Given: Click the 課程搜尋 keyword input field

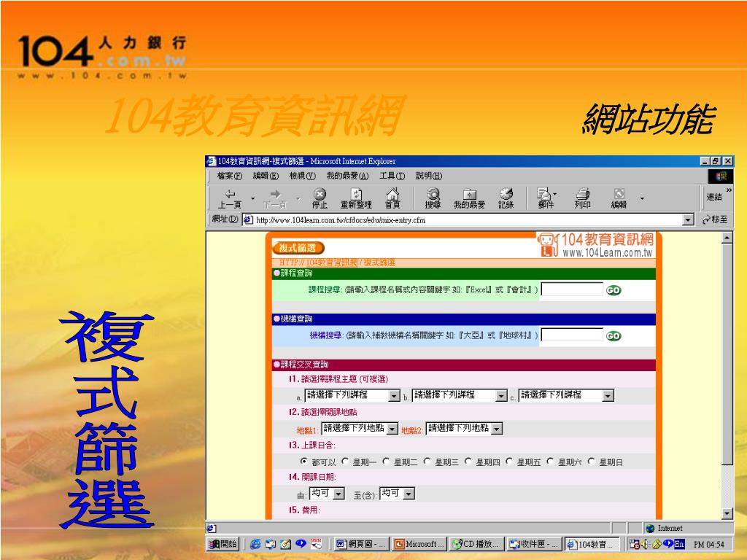Looking at the screenshot, I should pos(572,289).
